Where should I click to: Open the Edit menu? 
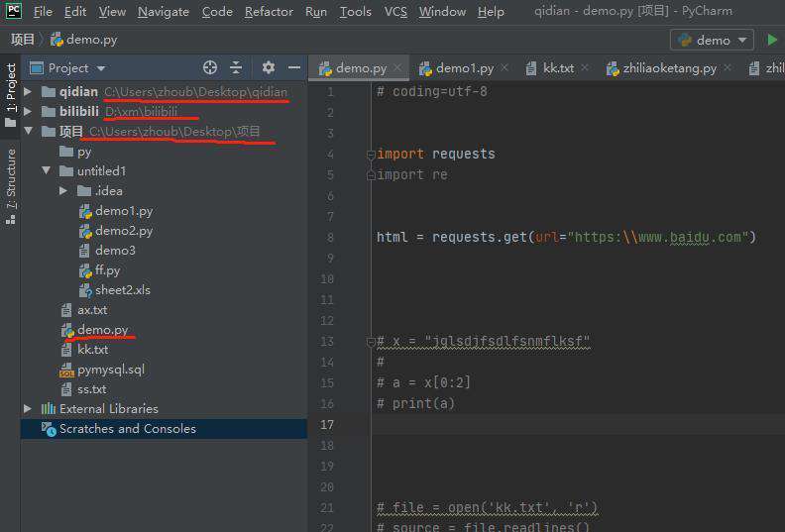[x=75, y=11]
